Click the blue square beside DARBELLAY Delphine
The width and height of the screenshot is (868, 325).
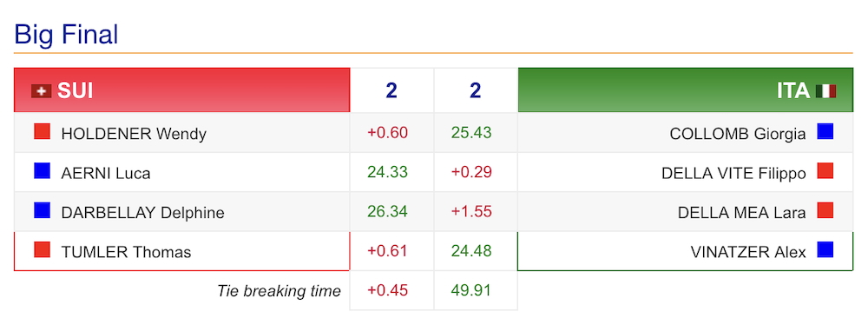[x=42, y=210]
